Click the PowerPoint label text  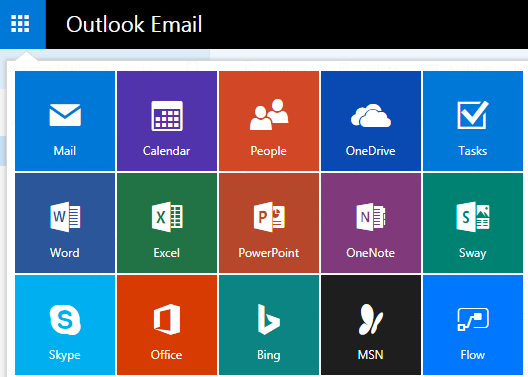pos(269,253)
